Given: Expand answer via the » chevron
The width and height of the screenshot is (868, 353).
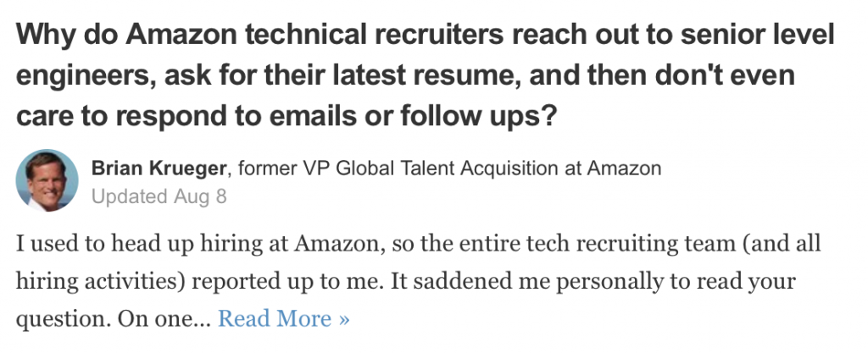Looking at the screenshot, I should coord(344,320).
